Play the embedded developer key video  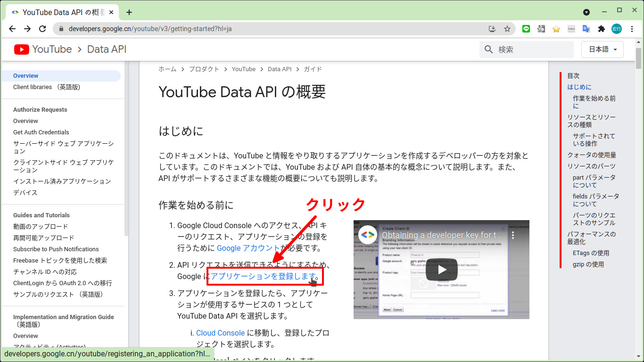[441, 270]
